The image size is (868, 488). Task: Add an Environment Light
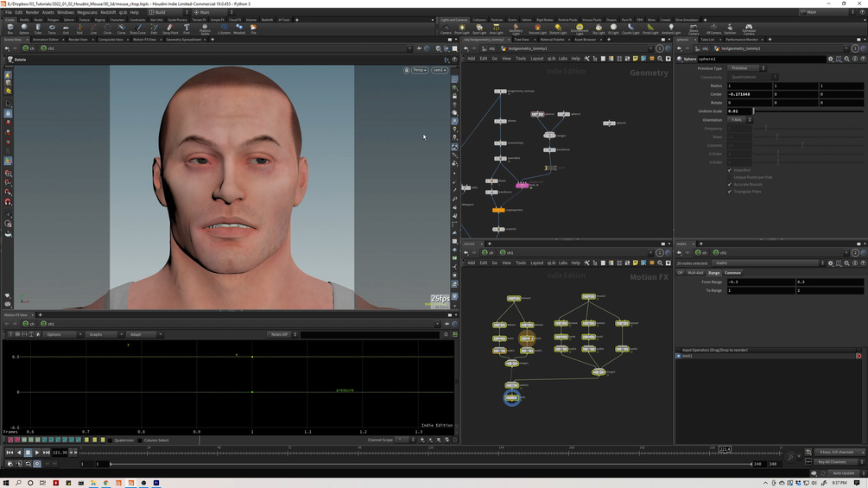tap(580, 29)
